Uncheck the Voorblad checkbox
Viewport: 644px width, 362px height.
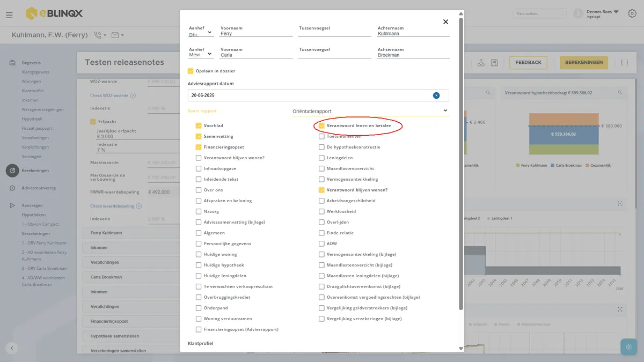[199, 125]
